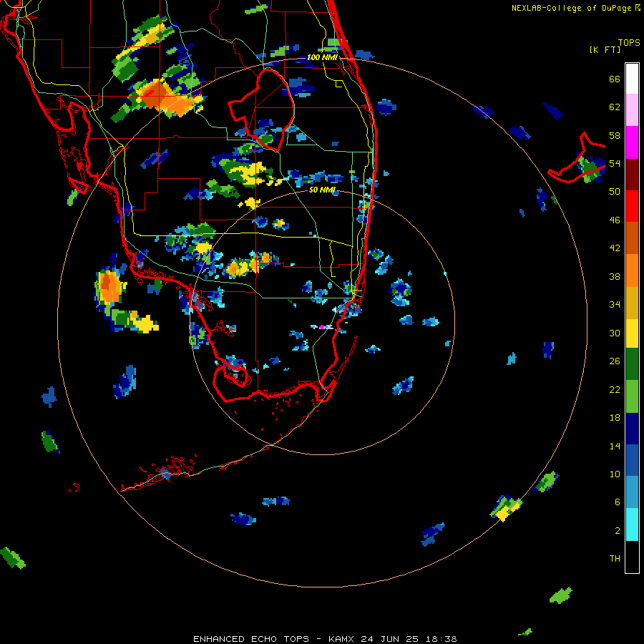Click the legend value "10"
This screenshot has height=644, width=644.
[615, 474]
